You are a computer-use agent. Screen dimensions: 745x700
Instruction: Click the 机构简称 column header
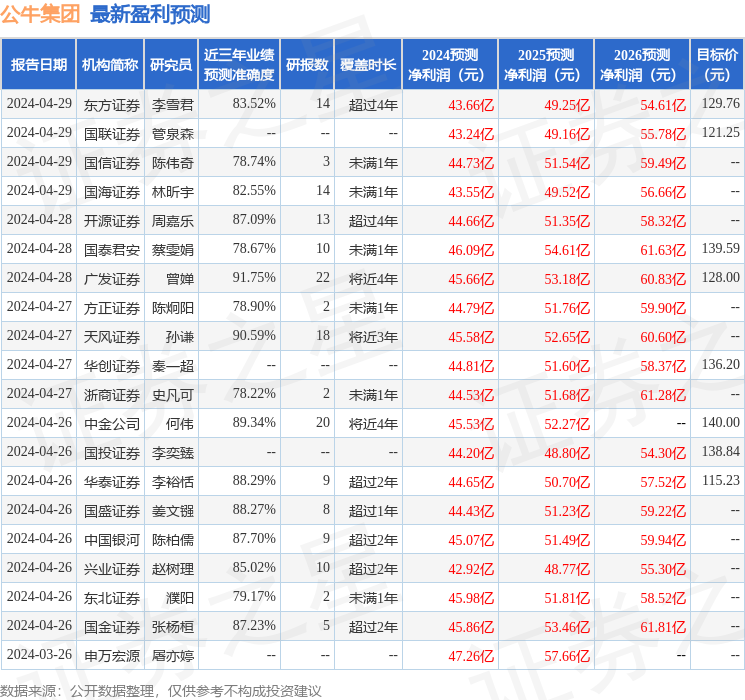(x=110, y=65)
